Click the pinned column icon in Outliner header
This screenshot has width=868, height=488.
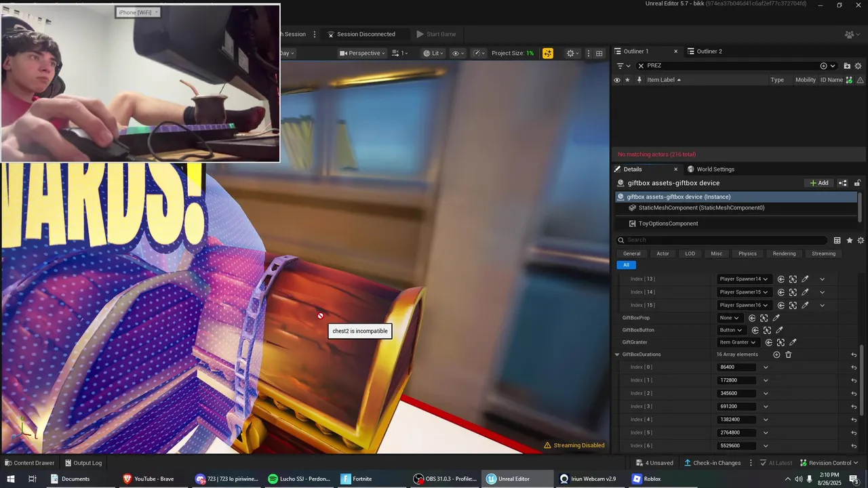(x=638, y=80)
